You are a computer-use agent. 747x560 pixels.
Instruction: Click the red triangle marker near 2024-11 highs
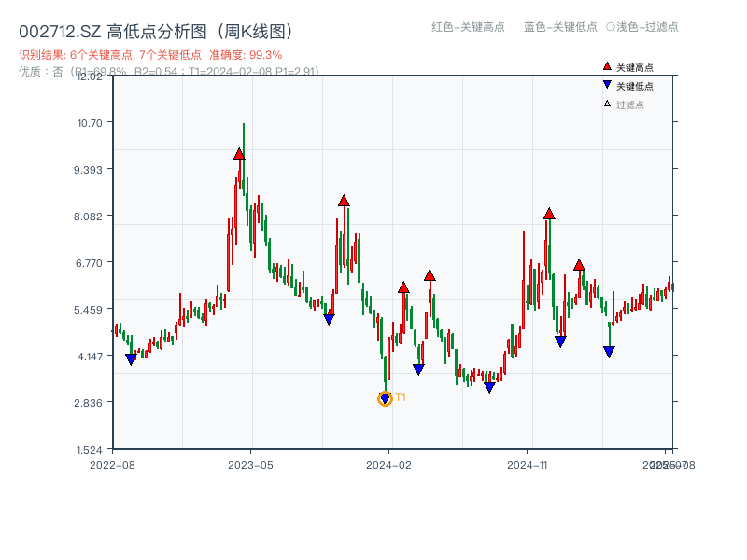549,213
